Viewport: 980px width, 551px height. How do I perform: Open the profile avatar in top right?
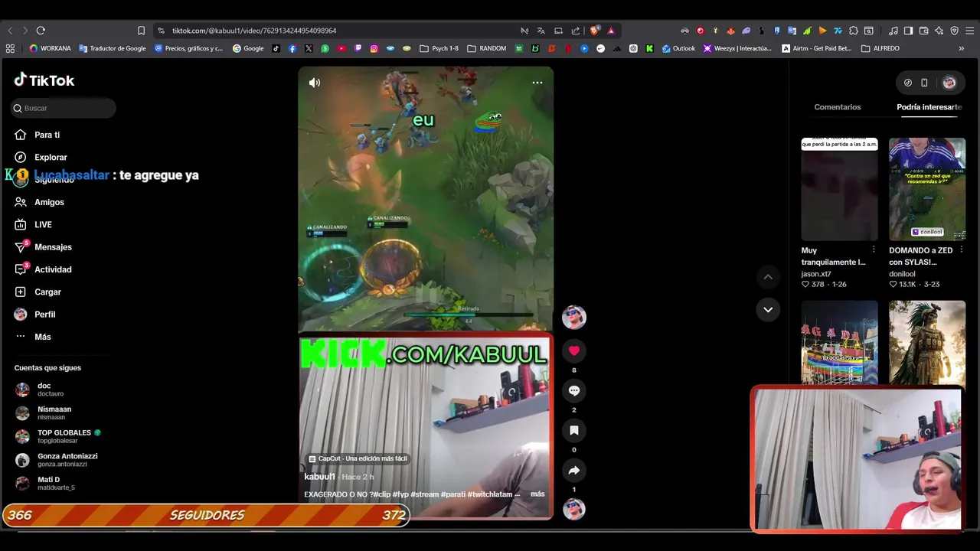click(949, 83)
